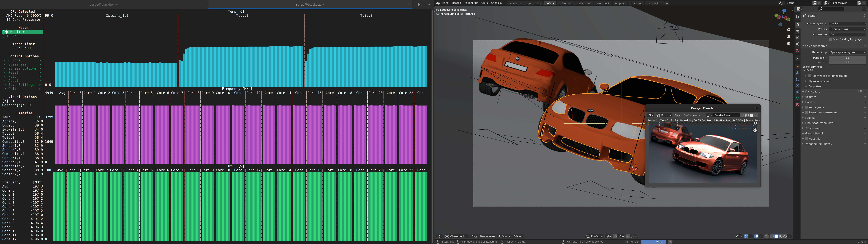Pin the Scene properties with pin icon
This screenshot has width=868, height=244.
[x=864, y=16]
